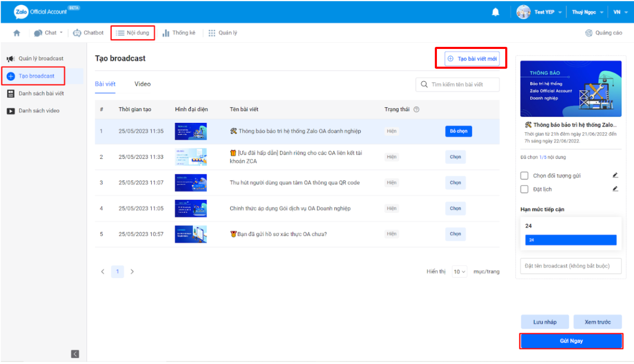
Task: Click the Trạng thái help question icon
Action: point(416,109)
